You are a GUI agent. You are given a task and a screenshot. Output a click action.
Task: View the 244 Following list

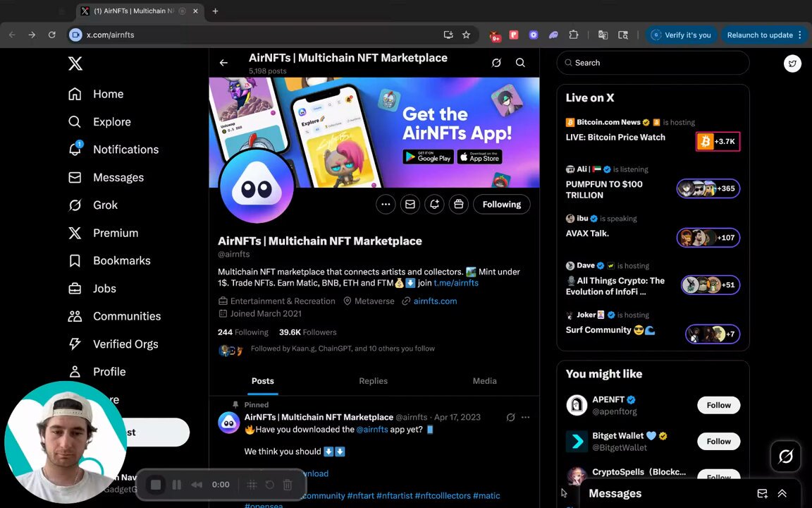click(x=243, y=332)
